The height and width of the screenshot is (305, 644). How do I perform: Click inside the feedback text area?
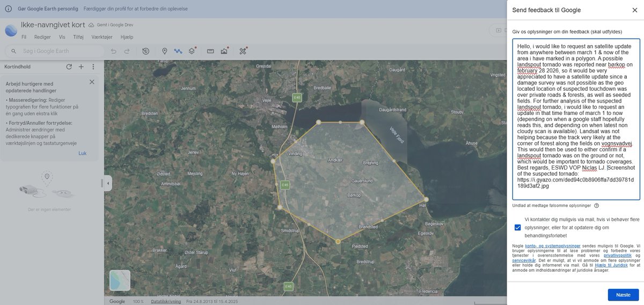(x=576, y=119)
